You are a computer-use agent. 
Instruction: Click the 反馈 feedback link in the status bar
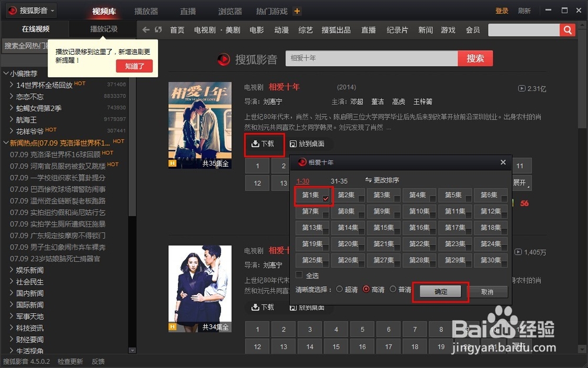click(98, 362)
